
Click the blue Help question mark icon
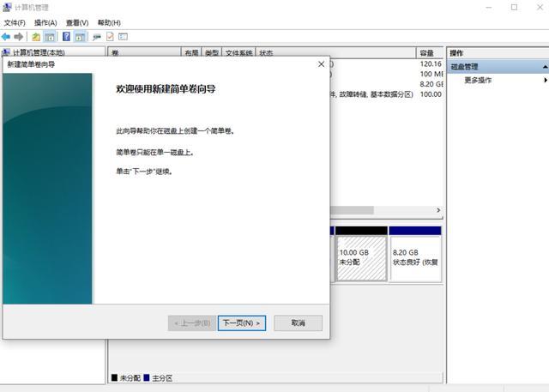(66, 37)
